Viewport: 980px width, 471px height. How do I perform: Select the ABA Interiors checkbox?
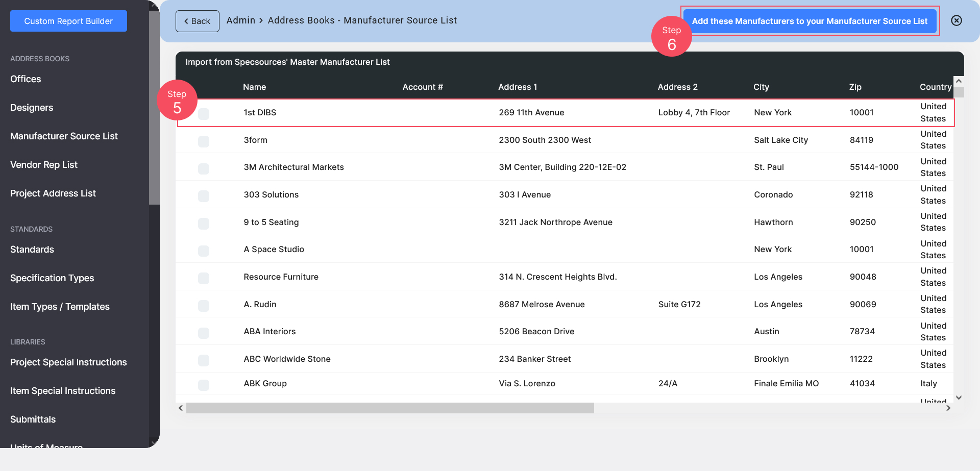(204, 332)
